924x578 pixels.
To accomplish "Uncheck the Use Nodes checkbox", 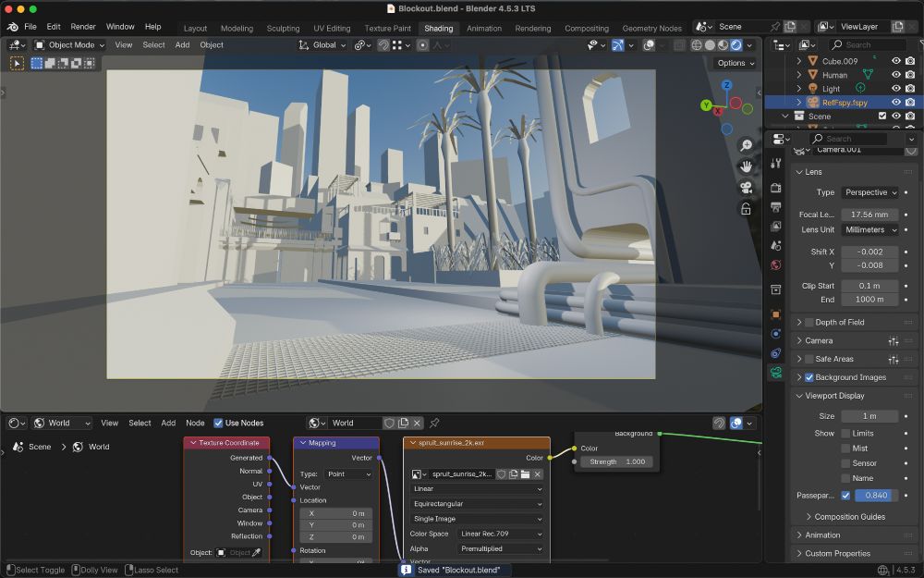I will point(219,423).
